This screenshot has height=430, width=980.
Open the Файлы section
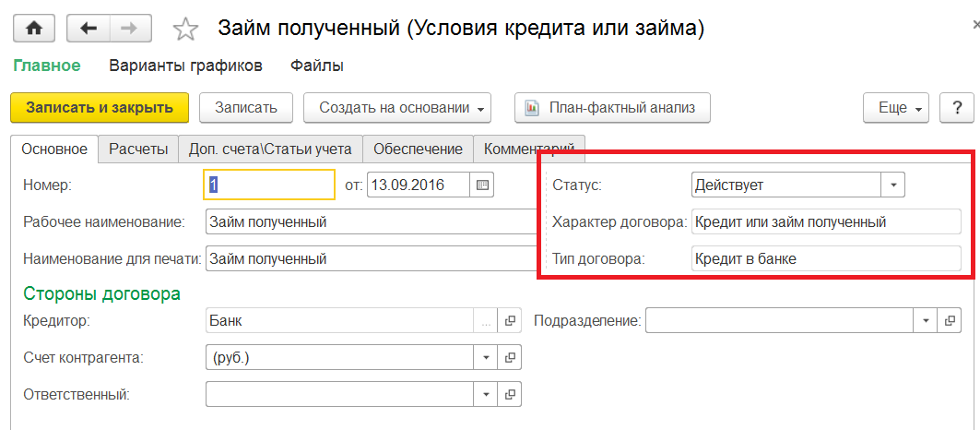point(317,66)
